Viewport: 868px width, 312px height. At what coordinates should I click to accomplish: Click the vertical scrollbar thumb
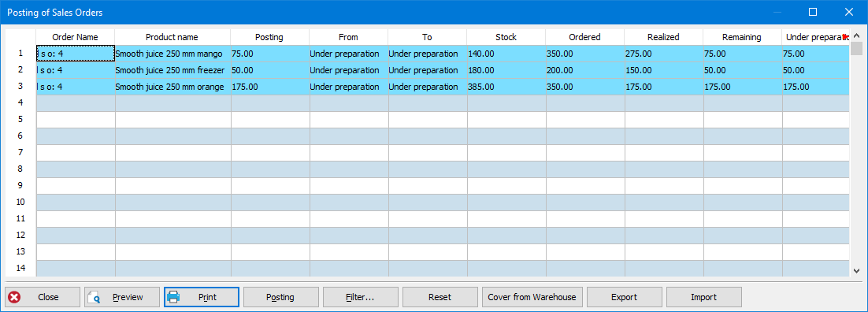pos(857,49)
